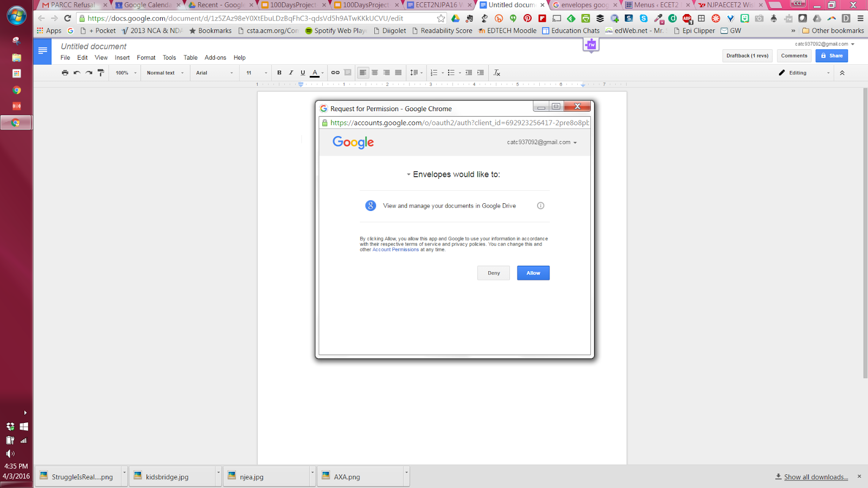868x488 pixels.
Task: Clear formatting with the Tx icon
Action: (497, 73)
